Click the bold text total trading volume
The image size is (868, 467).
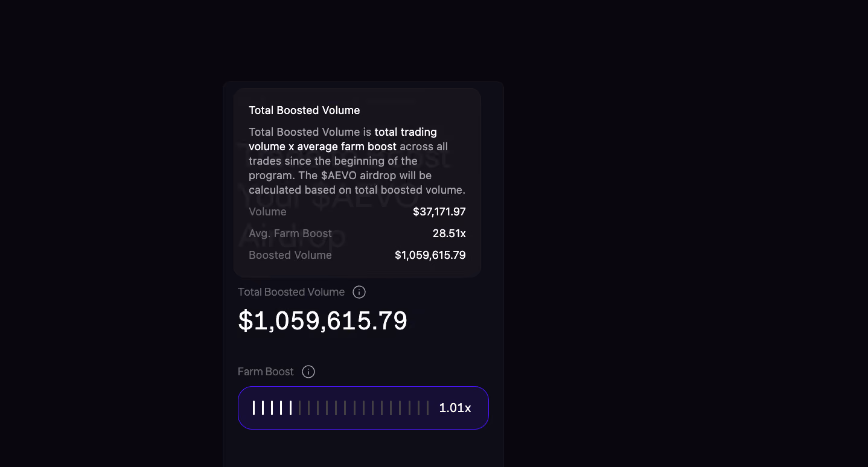click(343, 139)
